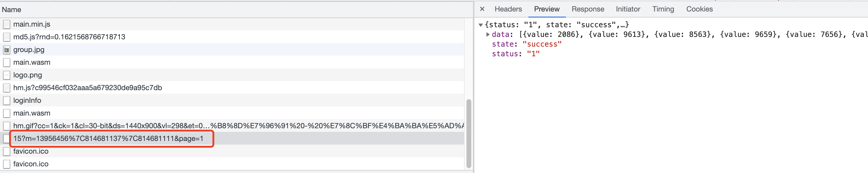This screenshot has width=868, height=173.
Task: Open the Cookies tab
Action: [699, 9]
